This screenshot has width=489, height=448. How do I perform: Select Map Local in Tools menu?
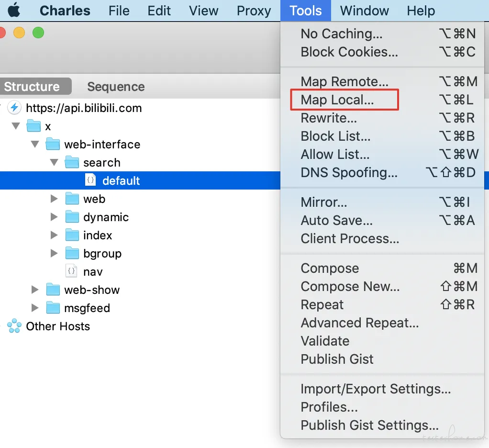(382, 100)
